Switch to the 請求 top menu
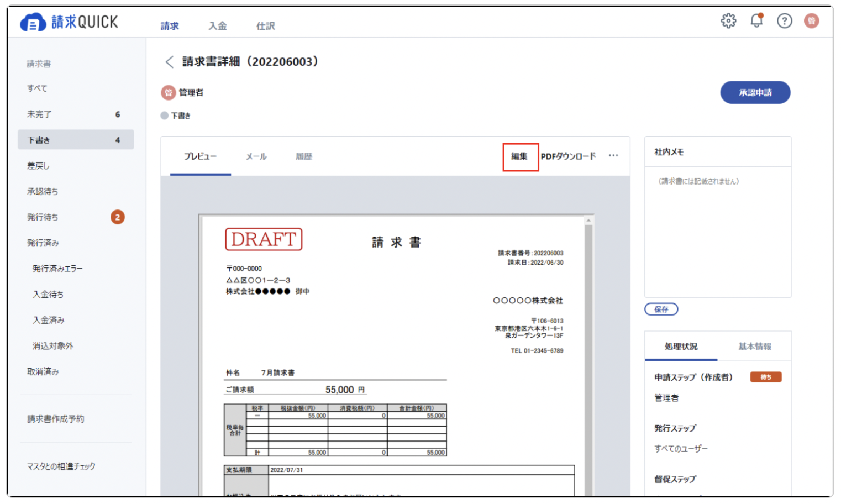The width and height of the screenshot is (841, 504). point(170,26)
